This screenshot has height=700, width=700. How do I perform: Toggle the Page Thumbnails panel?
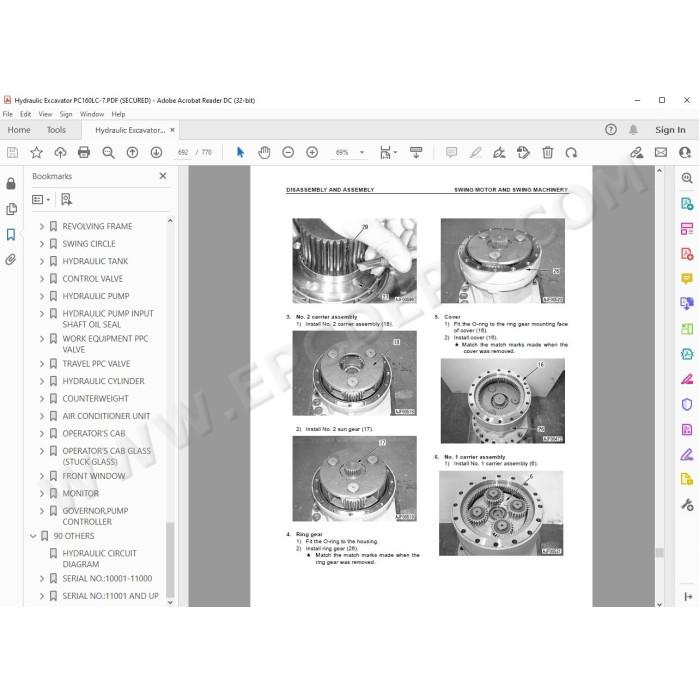tap(11, 209)
